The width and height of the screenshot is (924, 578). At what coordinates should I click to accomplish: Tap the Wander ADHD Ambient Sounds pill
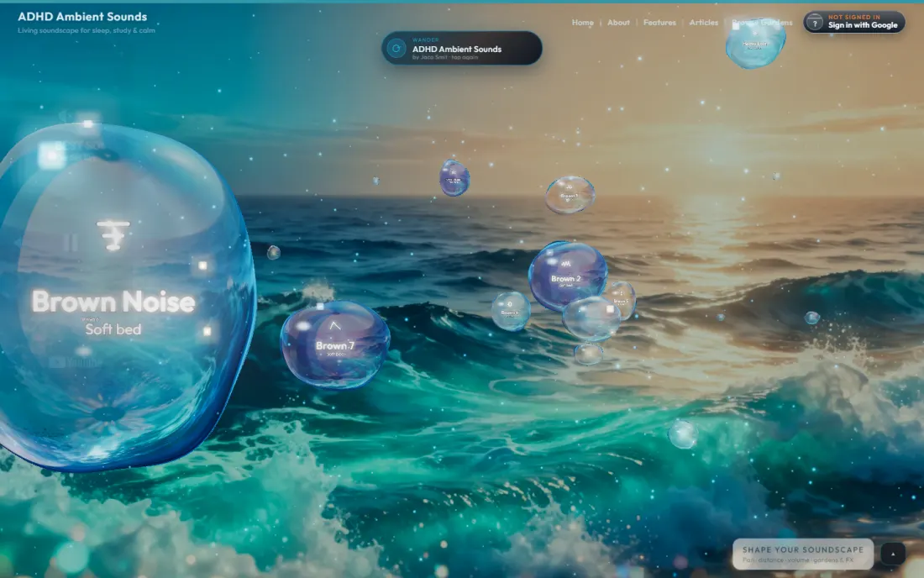point(461,49)
